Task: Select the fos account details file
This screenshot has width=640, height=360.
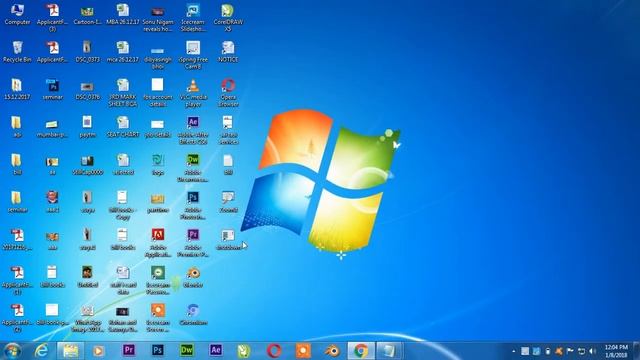Action: (x=158, y=93)
